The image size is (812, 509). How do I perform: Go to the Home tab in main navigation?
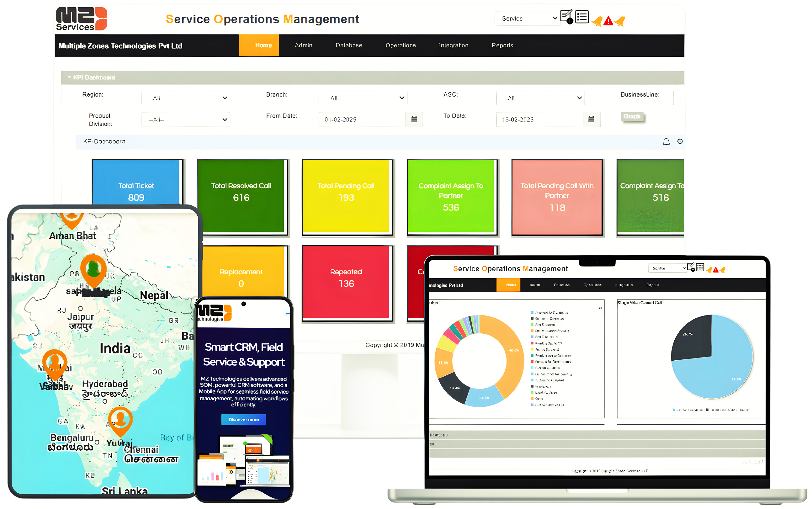(x=258, y=45)
